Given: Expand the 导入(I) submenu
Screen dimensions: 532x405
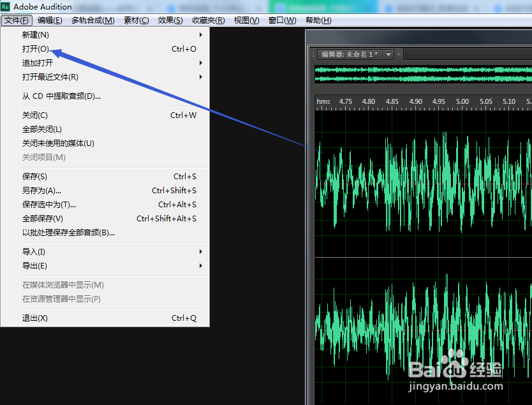Looking at the screenshot, I should [33, 252].
